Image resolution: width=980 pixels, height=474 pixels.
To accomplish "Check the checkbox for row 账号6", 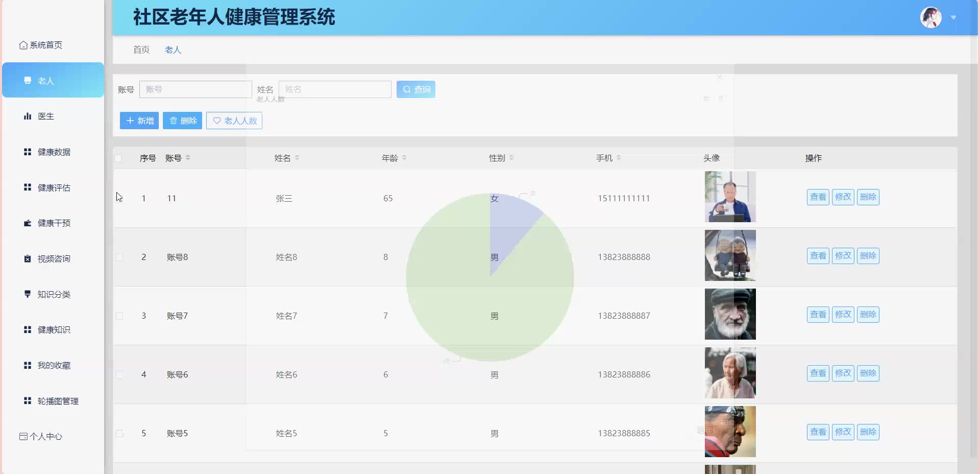I will (119, 375).
